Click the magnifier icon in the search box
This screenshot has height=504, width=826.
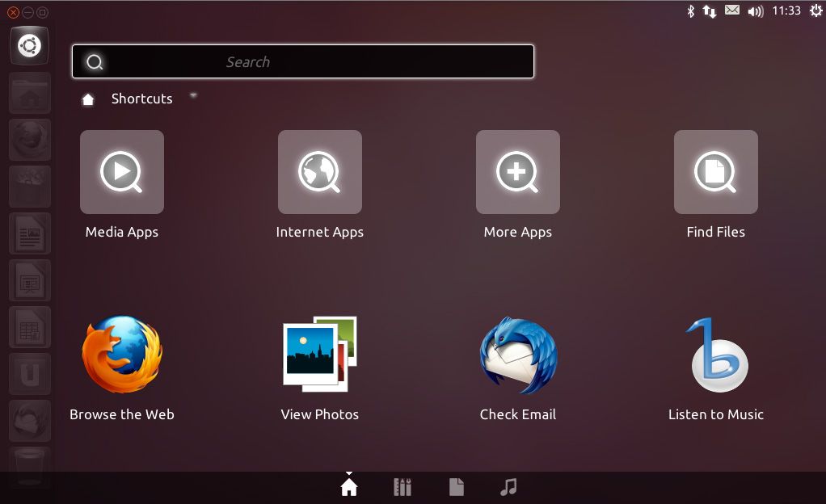[95, 62]
